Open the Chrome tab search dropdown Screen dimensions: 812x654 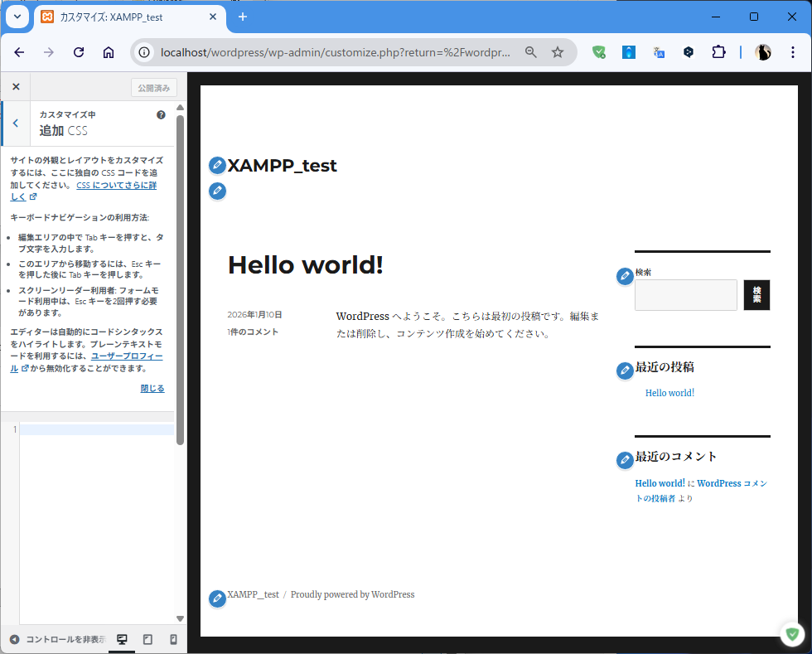pyautogui.click(x=16, y=17)
